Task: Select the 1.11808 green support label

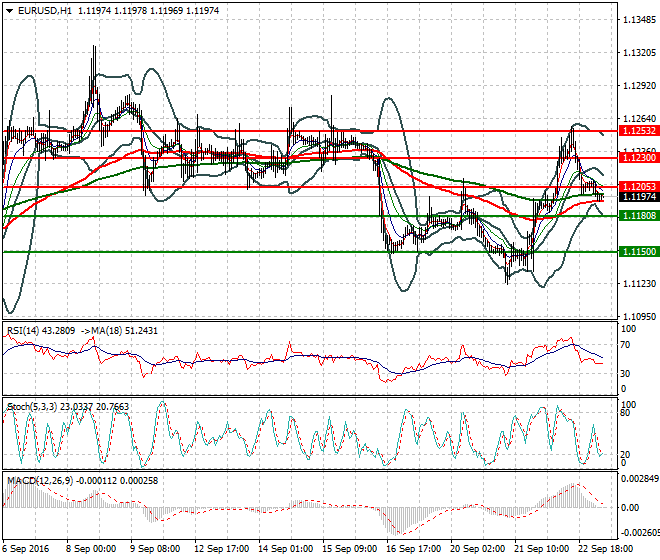Action: pyautogui.click(x=639, y=216)
